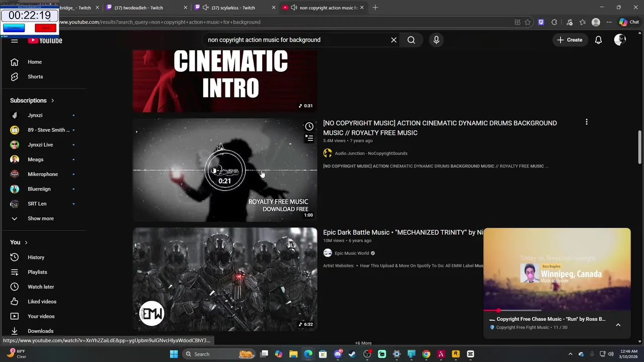Open the You section chevron
Screen dimensions: 644x362
(26, 242)
